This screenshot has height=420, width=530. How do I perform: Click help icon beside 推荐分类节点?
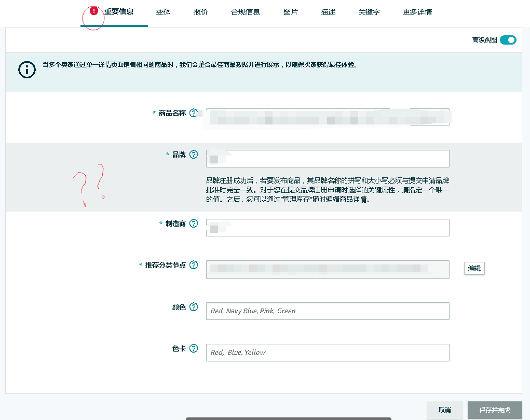coord(194,265)
